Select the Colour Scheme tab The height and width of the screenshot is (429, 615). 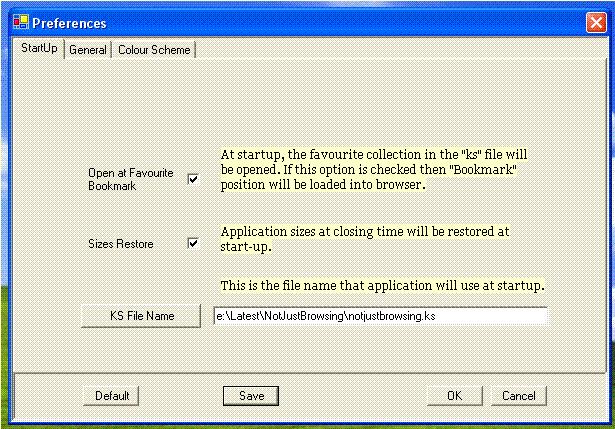click(x=153, y=50)
